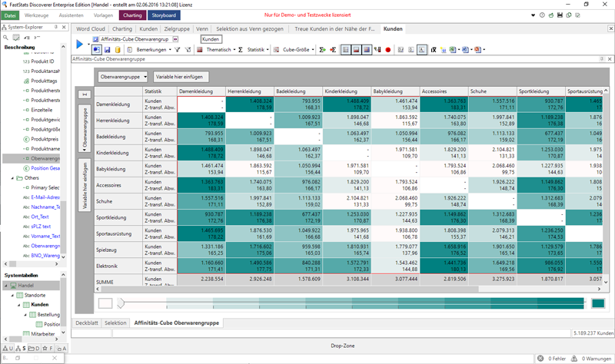Click the Kunden table icon under Standorte
This screenshot has width=615, height=364.
(x=25, y=305)
